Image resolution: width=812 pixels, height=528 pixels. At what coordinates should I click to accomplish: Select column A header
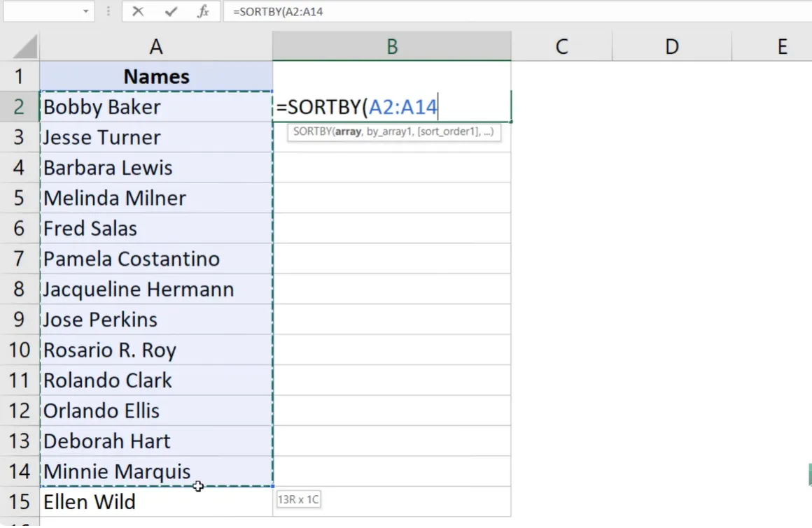point(156,47)
